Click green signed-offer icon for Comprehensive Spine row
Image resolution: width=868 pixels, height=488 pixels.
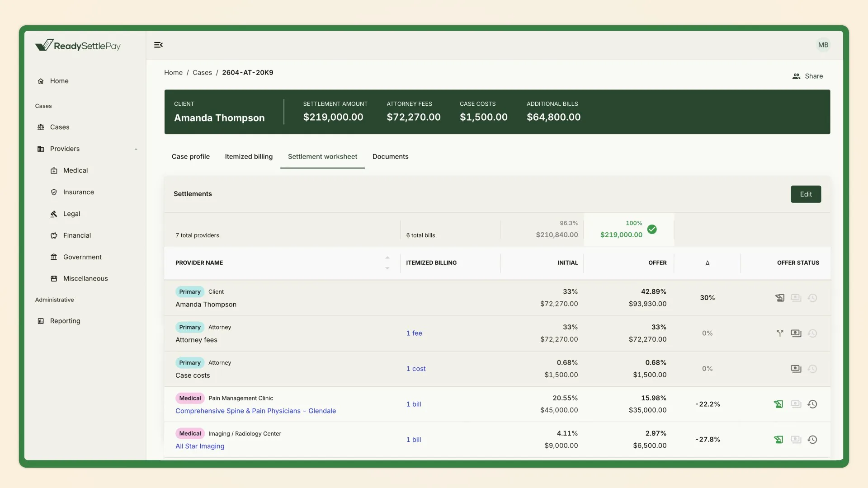tap(778, 404)
